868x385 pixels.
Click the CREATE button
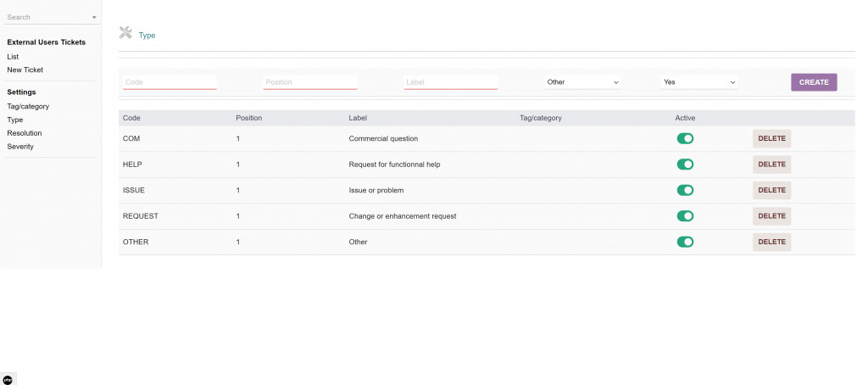click(814, 82)
